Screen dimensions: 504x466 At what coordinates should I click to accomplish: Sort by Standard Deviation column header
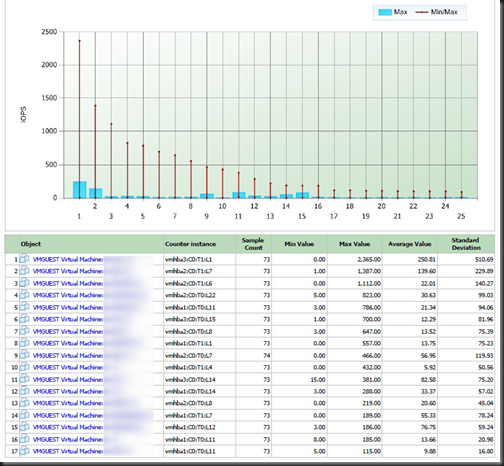point(466,244)
